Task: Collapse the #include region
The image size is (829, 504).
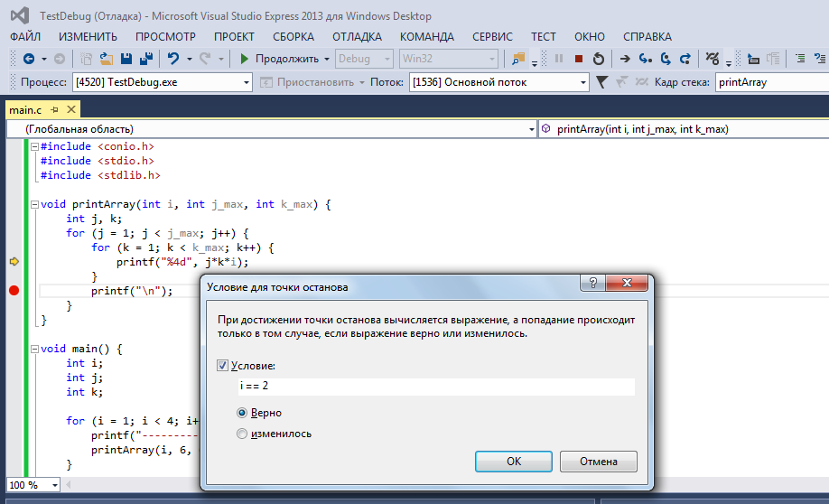Action: 35,146
